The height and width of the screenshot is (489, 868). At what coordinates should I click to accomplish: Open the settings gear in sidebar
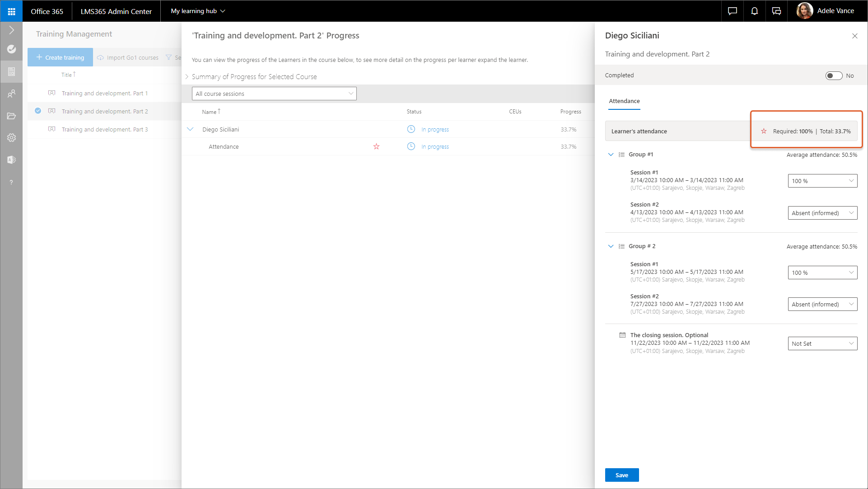(x=11, y=138)
